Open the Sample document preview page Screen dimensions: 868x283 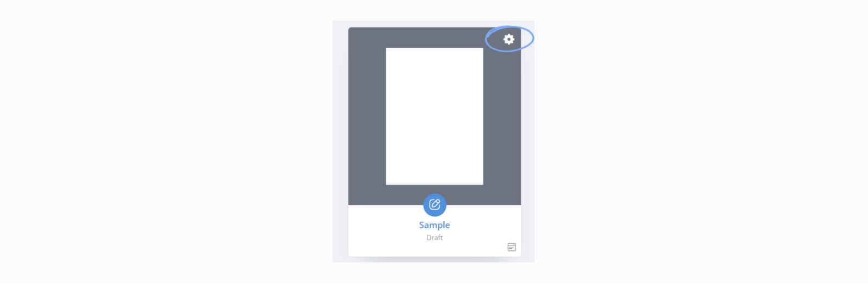[435, 117]
